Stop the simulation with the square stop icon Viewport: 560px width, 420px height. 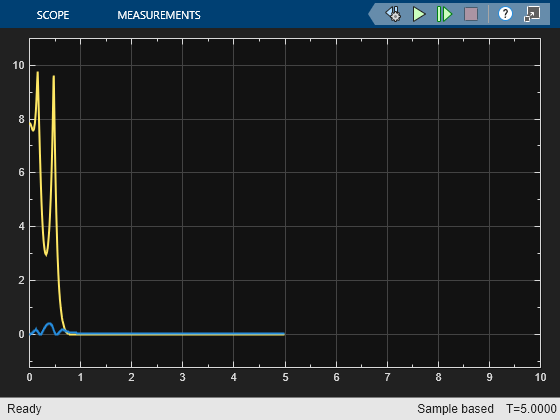pos(471,14)
